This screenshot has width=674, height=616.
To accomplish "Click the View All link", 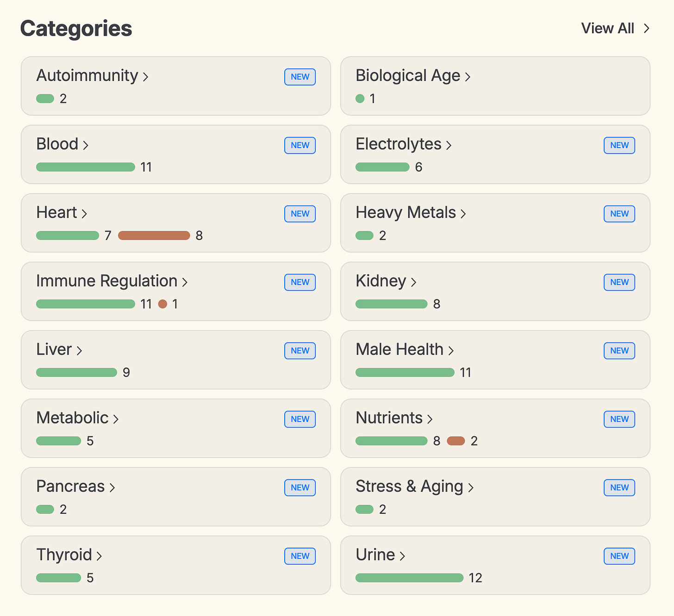I will [607, 28].
